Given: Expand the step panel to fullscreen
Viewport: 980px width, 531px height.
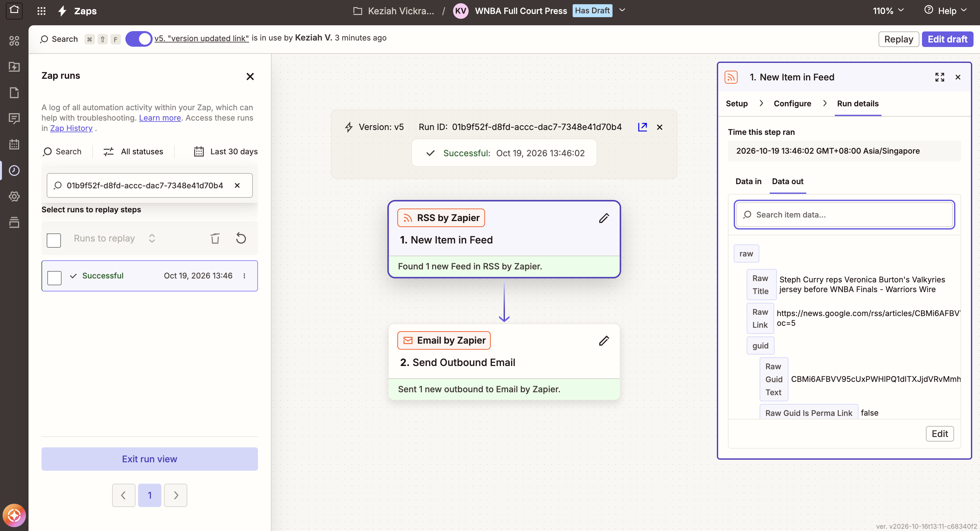Looking at the screenshot, I should [x=939, y=77].
